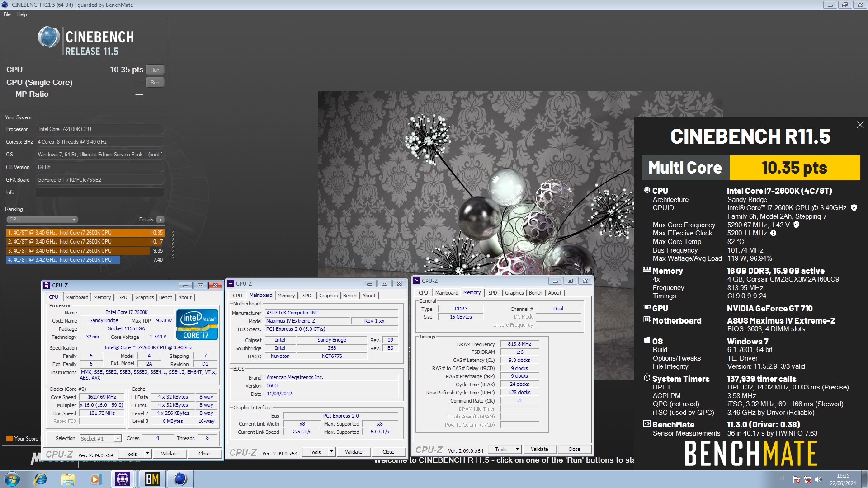Click verified shield next to CPUID value

coord(854,208)
